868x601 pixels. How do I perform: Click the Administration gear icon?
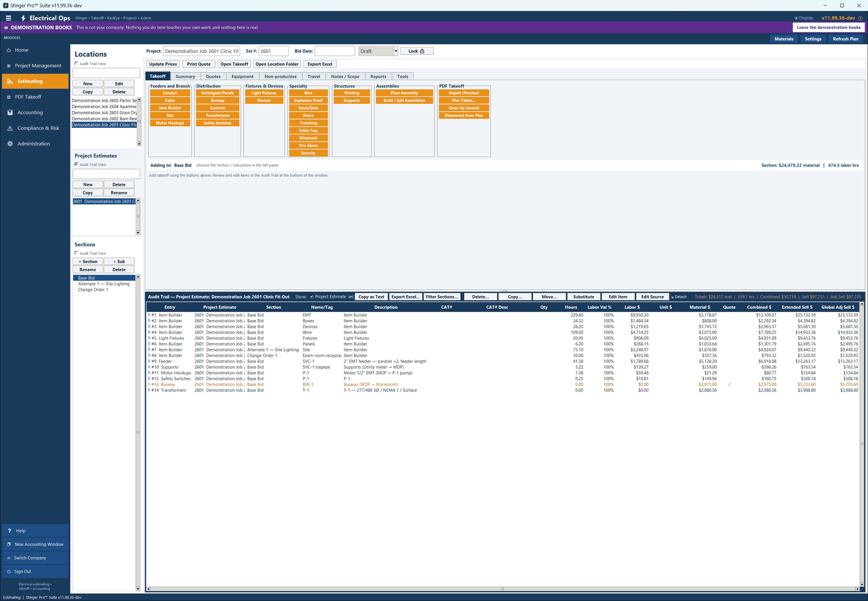[10, 144]
